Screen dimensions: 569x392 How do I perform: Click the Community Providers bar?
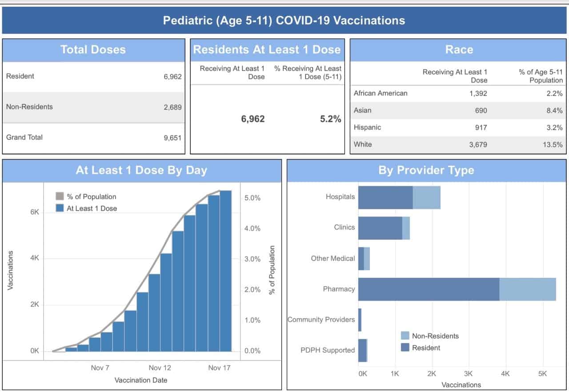360,320
